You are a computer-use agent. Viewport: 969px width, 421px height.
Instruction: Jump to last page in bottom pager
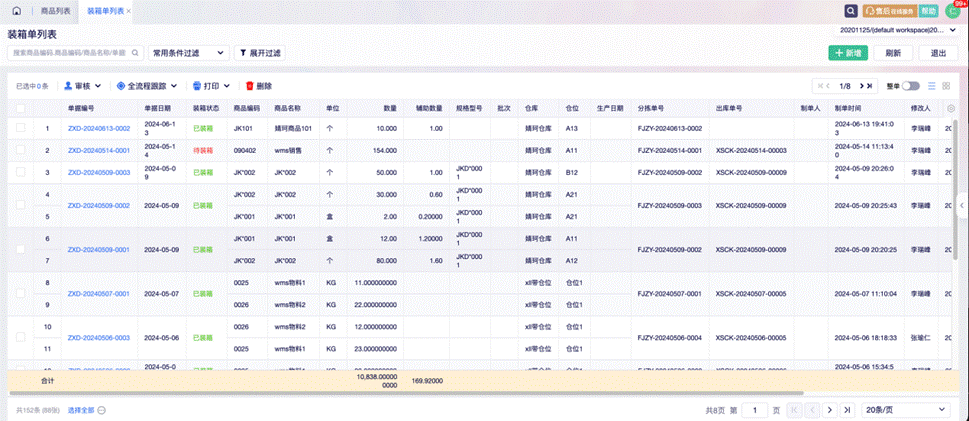point(848,409)
